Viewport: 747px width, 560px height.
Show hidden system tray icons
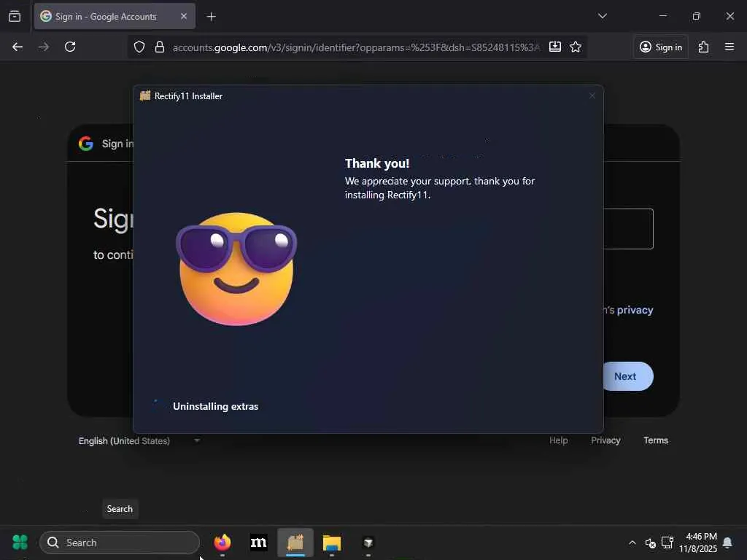pos(632,542)
